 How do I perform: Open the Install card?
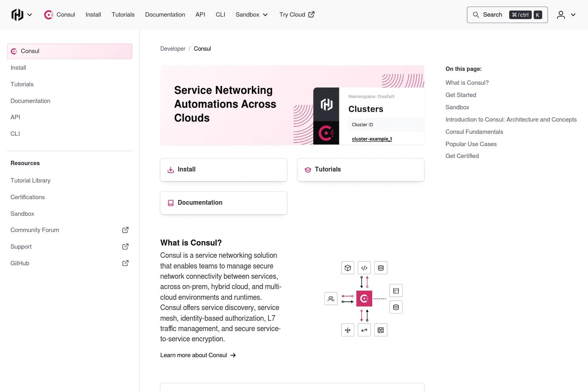tap(224, 170)
